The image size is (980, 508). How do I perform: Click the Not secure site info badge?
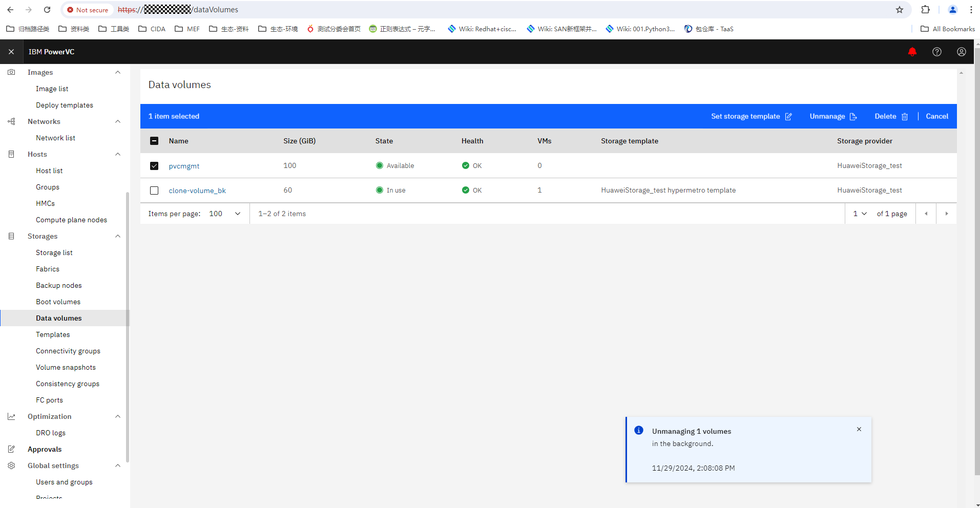point(88,10)
